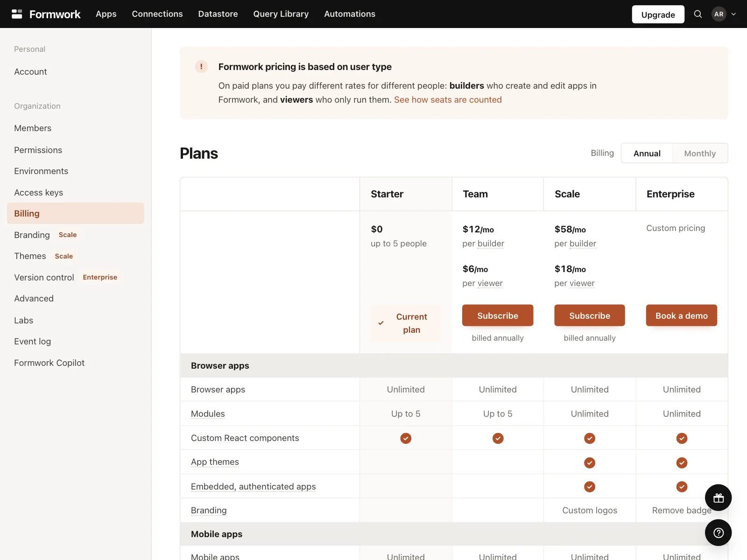The width and height of the screenshot is (747, 560).
Task: Click Enterprise checkmark for Embedded, authenticated apps
Action: point(682,487)
